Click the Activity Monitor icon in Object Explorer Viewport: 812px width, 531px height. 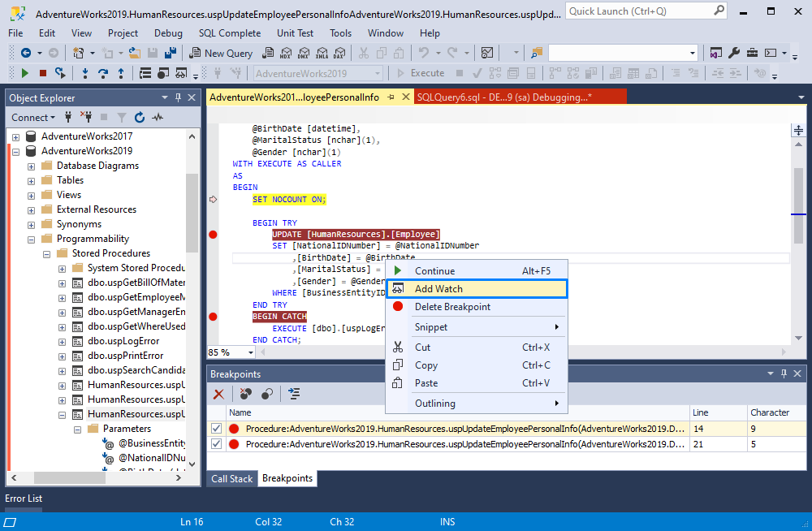pos(158,118)
